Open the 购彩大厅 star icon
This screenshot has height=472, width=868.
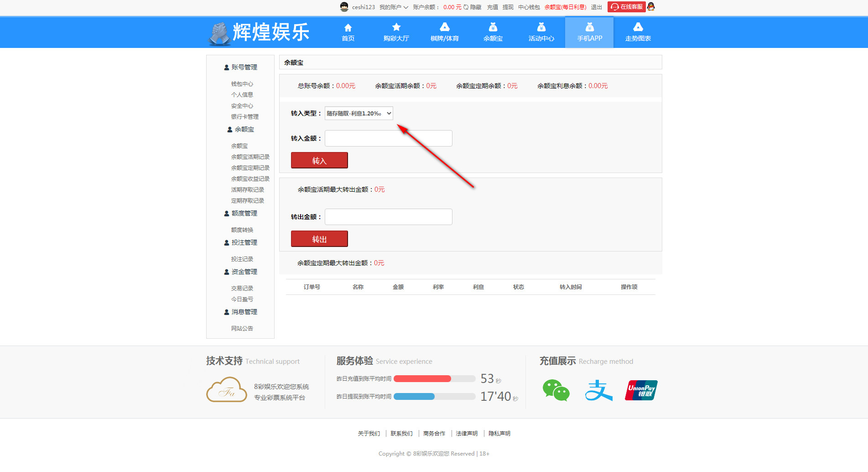pos(396,28)
